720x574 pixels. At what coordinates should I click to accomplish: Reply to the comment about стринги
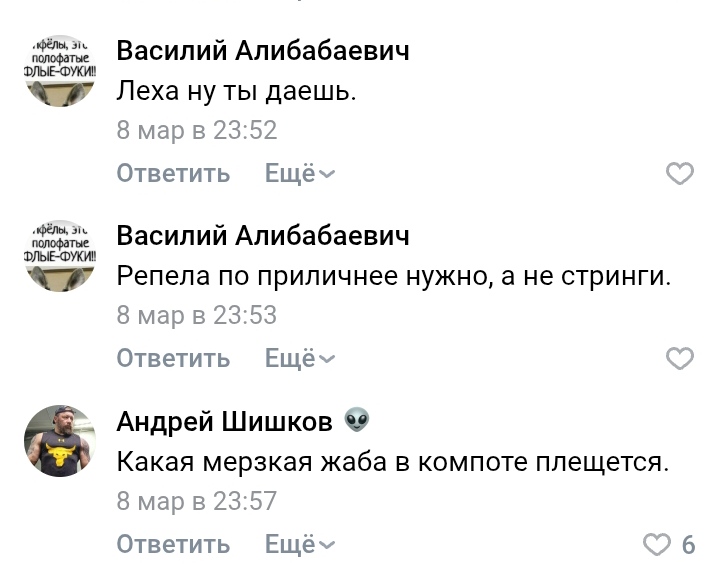tap(173, 359)
